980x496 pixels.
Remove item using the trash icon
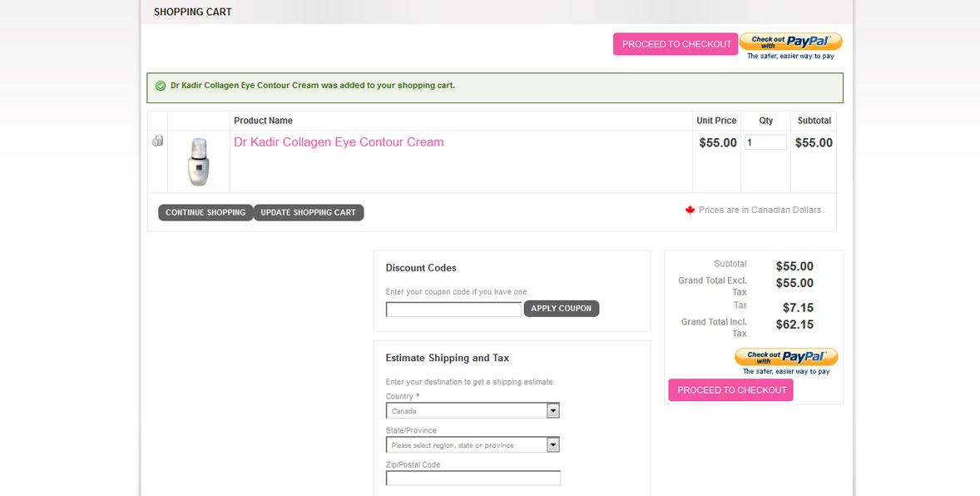tap(157, 141)
